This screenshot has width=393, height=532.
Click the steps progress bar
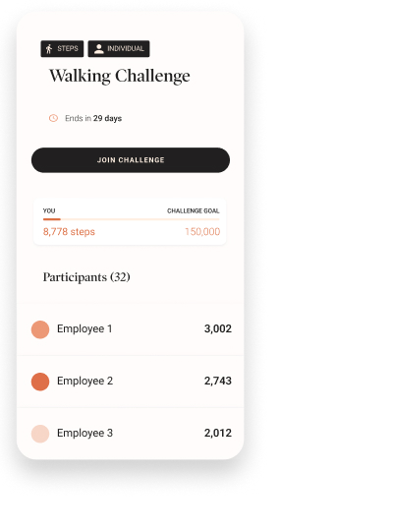(x=132, y=219)
